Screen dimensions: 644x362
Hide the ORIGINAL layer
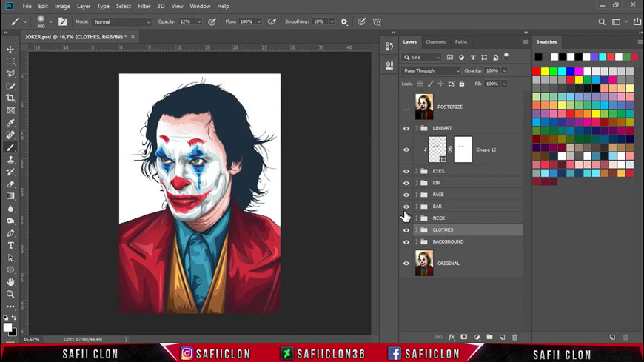pyautogui.click(x=406, y=264)
